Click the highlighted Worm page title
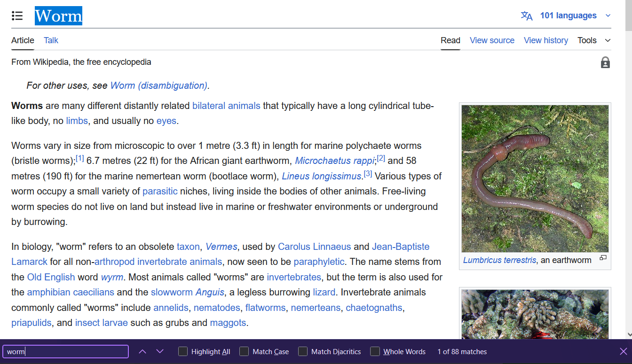 [59, 16]
